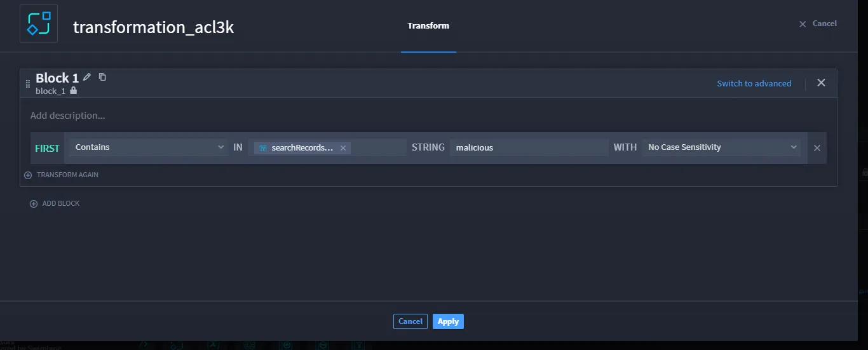Open the Contains function dropdown
Screen dimensions: 868x350
click(x=149, y=147)
